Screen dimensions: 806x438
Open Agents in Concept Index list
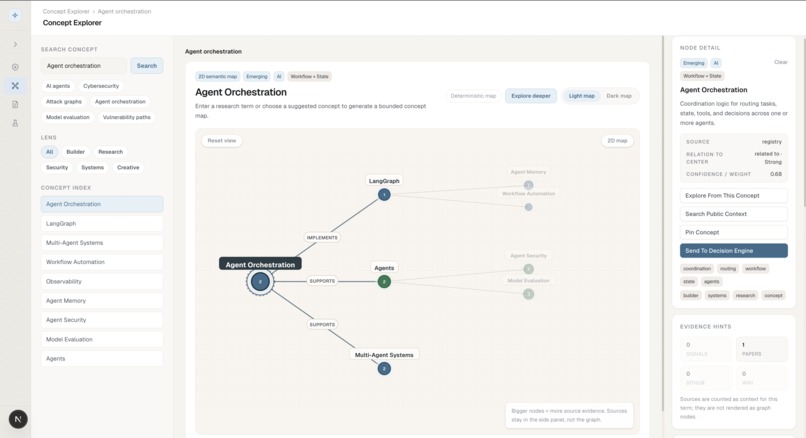[x=102, y=359]
